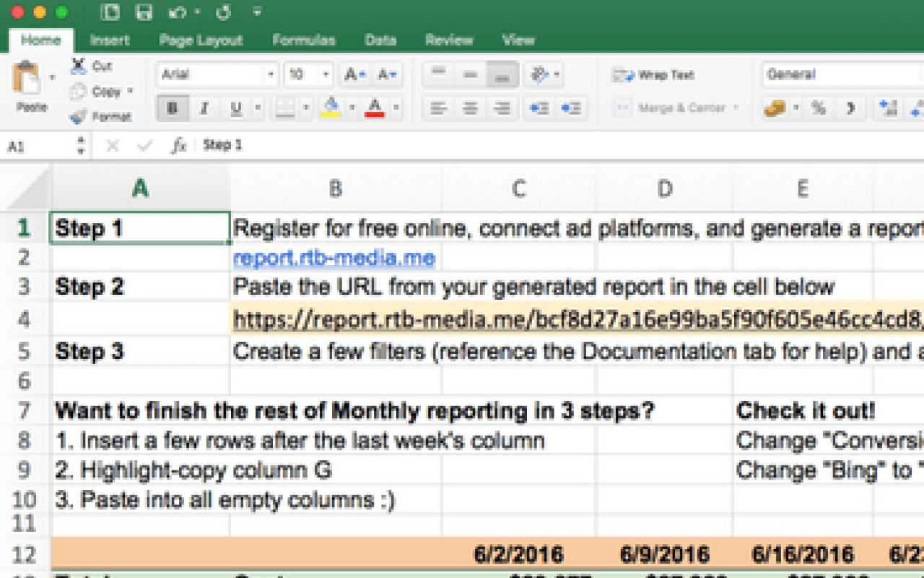Apply yellow fill color
924x578 pixels.
(331, 108)
